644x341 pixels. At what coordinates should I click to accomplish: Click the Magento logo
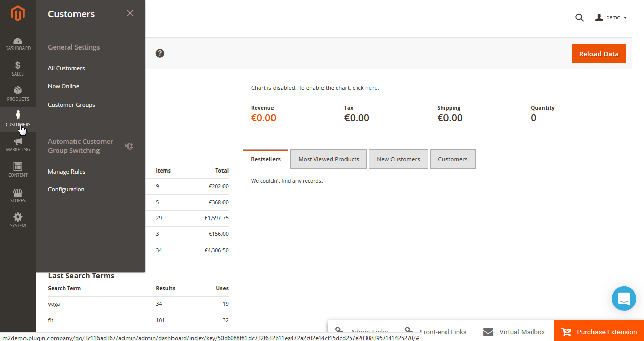[x=18, y=14]
